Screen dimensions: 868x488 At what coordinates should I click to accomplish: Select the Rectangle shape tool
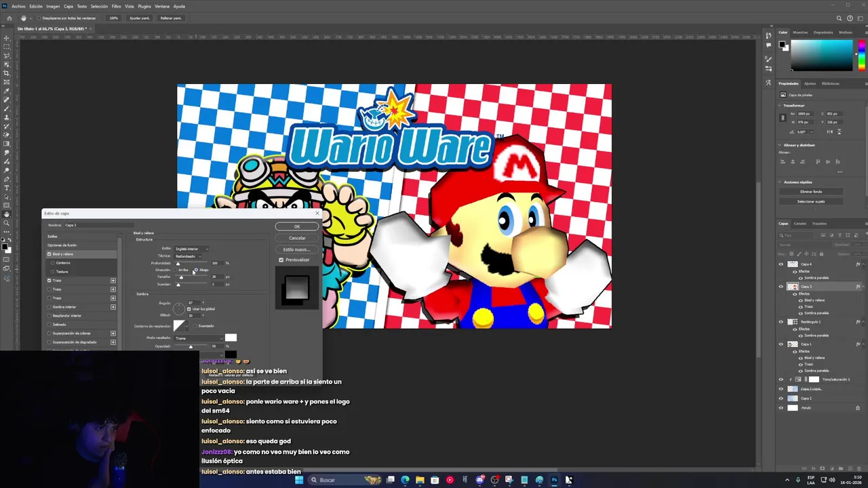[x=7, y=205]
